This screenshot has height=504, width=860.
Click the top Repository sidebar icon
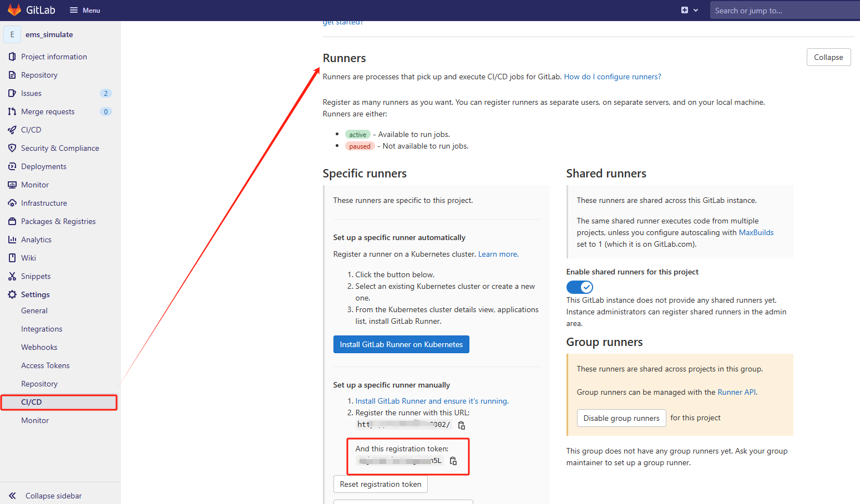(x=12, y=75)
